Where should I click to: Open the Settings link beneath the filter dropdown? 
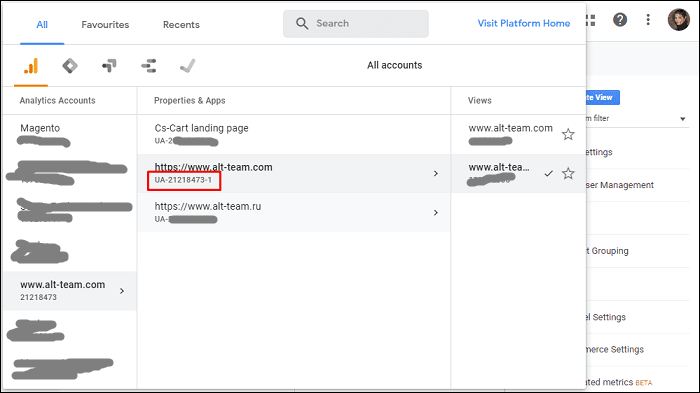[x=599, y=152]
